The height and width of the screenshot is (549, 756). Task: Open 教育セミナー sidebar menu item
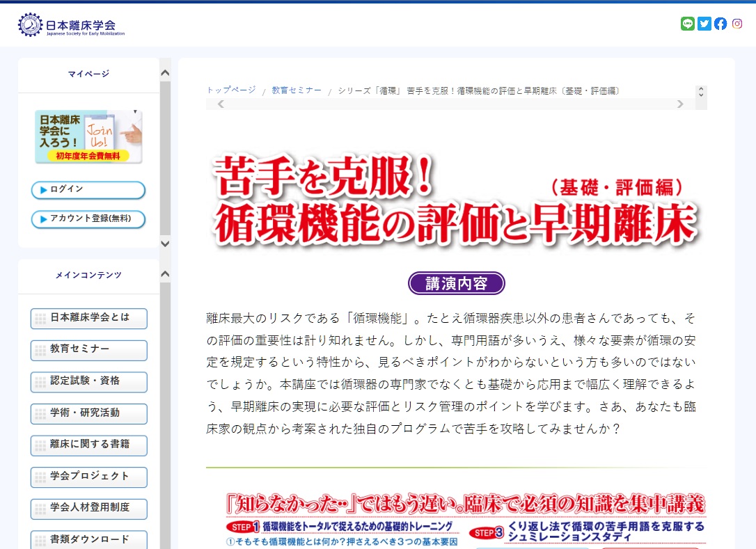coord(88,350)
